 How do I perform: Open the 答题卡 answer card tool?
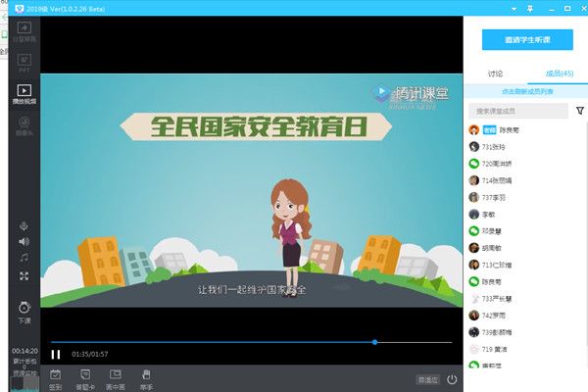coord(85,379)
